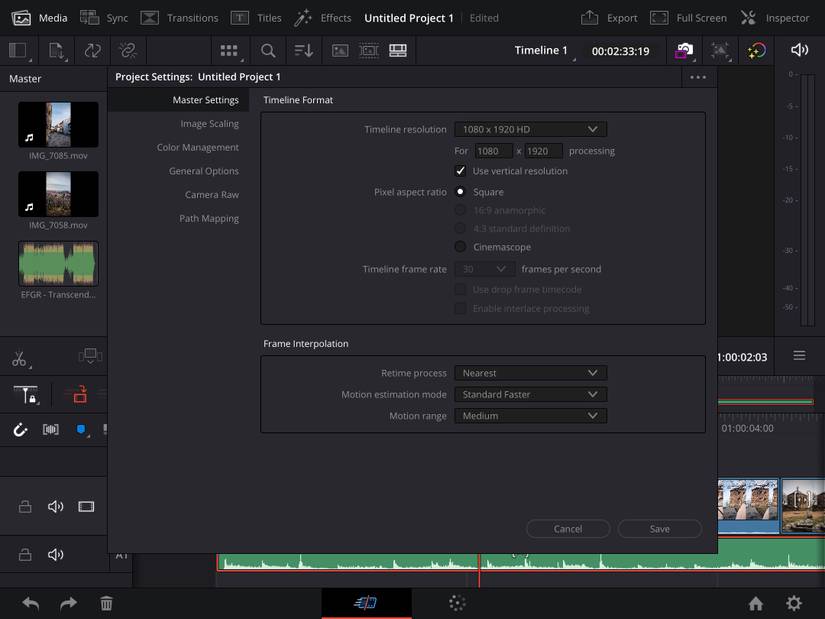Select the Cinemascope pixel aspect ratio
Screen dimensions: 825x619
coord(461,246)
